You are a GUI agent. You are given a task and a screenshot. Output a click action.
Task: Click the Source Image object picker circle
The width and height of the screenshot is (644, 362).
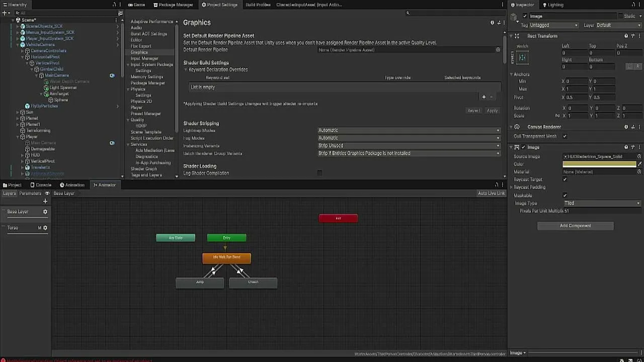tap(639, 156)
